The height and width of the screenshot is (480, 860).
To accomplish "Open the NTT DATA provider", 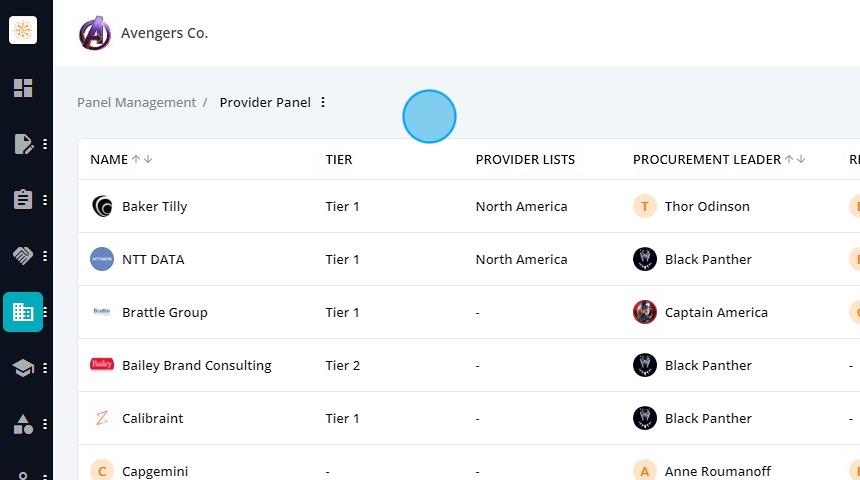I will tap(153, 259).
